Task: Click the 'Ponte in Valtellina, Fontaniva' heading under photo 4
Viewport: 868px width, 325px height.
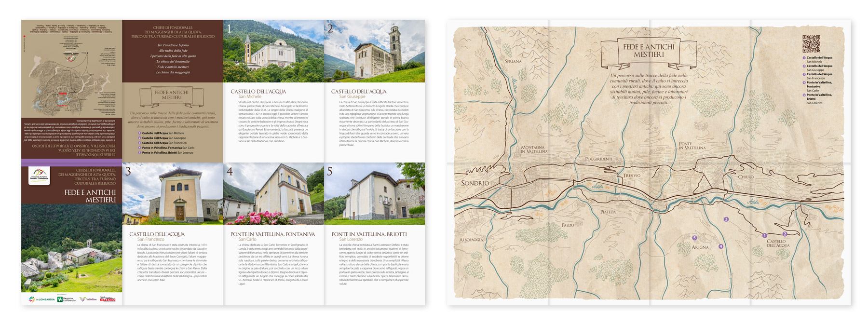Action: [x=272, y=234]
